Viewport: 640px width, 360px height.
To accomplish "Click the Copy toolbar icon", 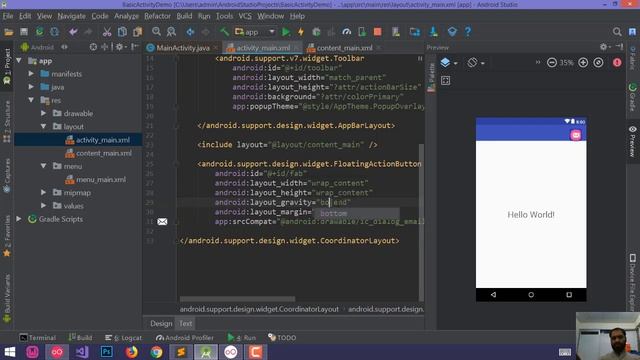I will [x=122, y=32].
